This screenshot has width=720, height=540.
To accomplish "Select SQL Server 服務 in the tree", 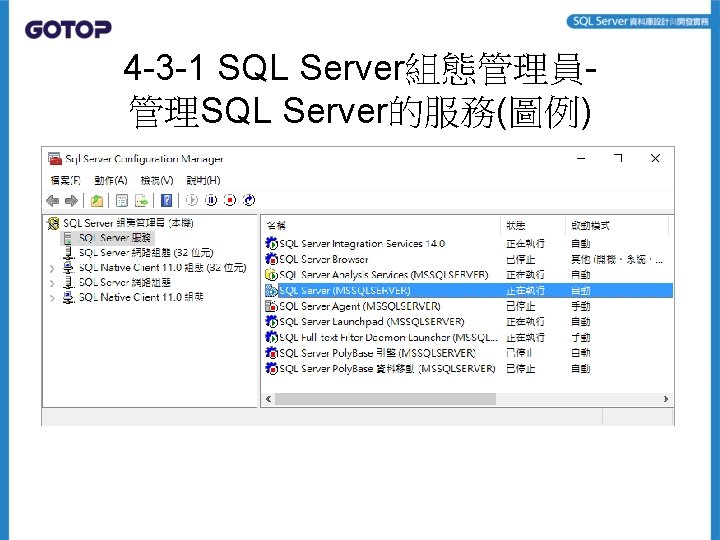I will pos(115,238).
